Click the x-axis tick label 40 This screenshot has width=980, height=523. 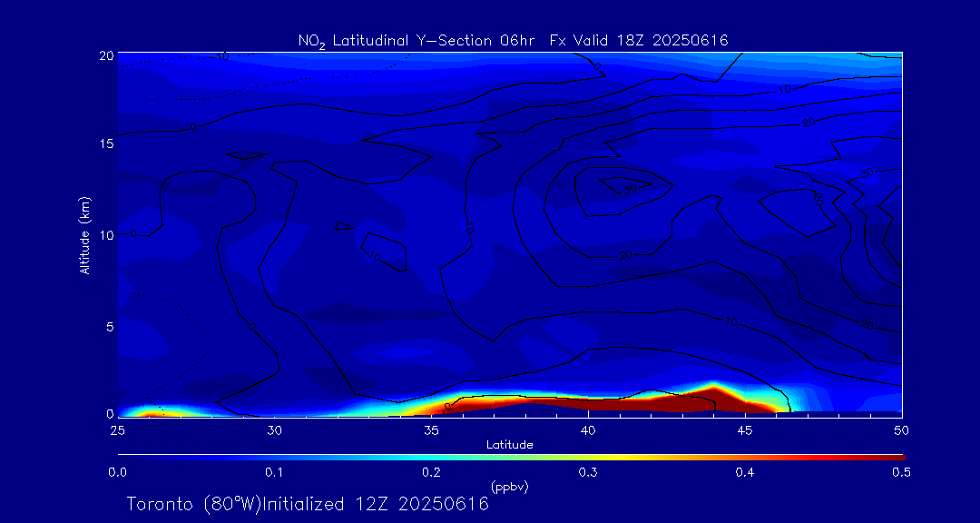coord(587,430)
